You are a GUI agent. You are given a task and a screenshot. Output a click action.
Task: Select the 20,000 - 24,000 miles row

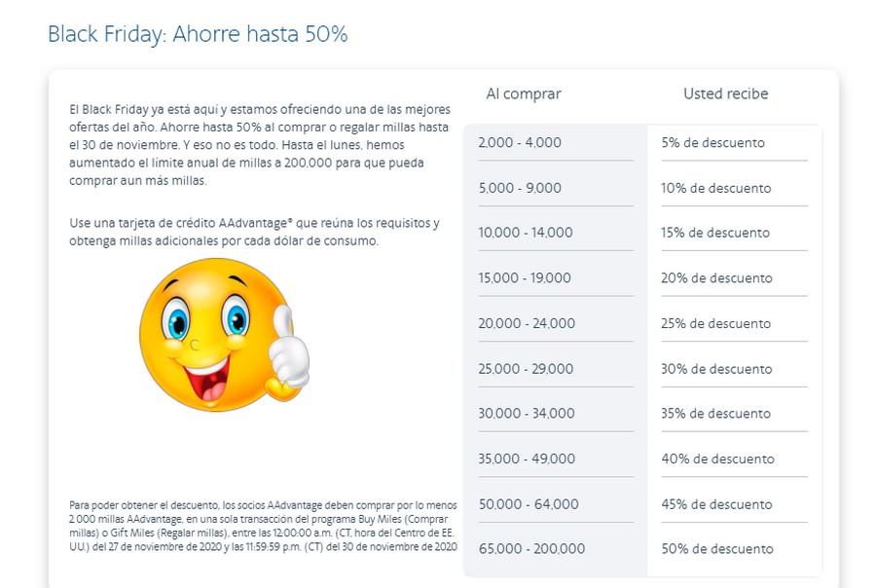(642, 323)
